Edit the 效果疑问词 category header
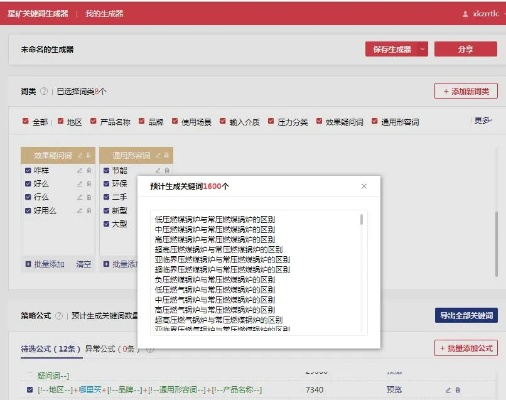 [x=80, y=155]
